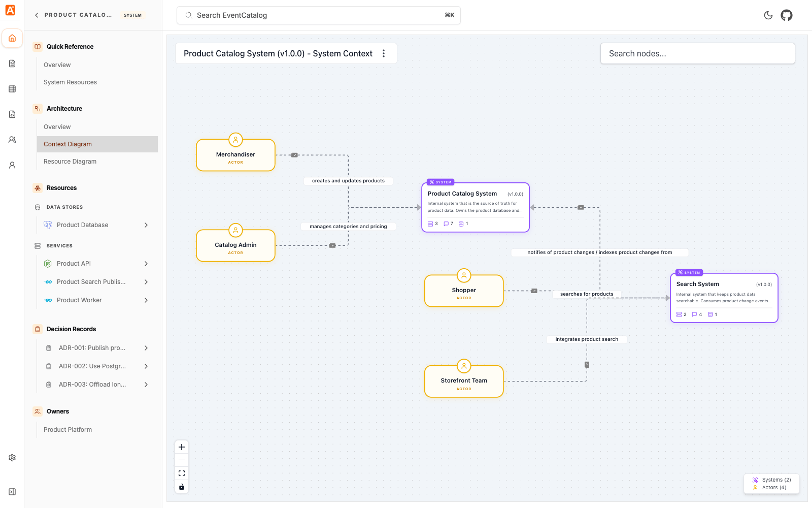Click the Decision Records section icon
The width and height of the screenshot is (812, 508).
(x=38, y=329)
